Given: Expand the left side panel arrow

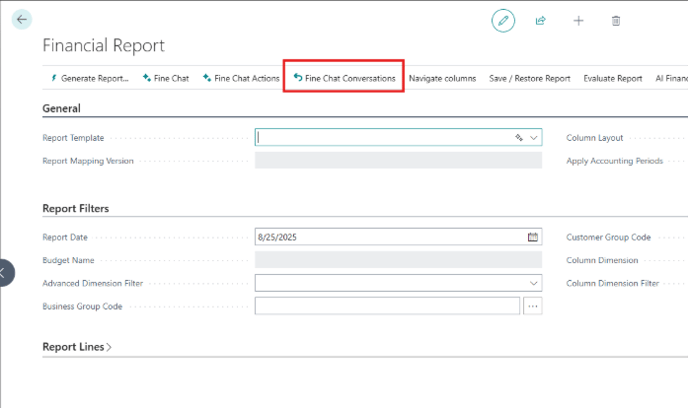Looking at the screenshot, I should pos(5,272).
